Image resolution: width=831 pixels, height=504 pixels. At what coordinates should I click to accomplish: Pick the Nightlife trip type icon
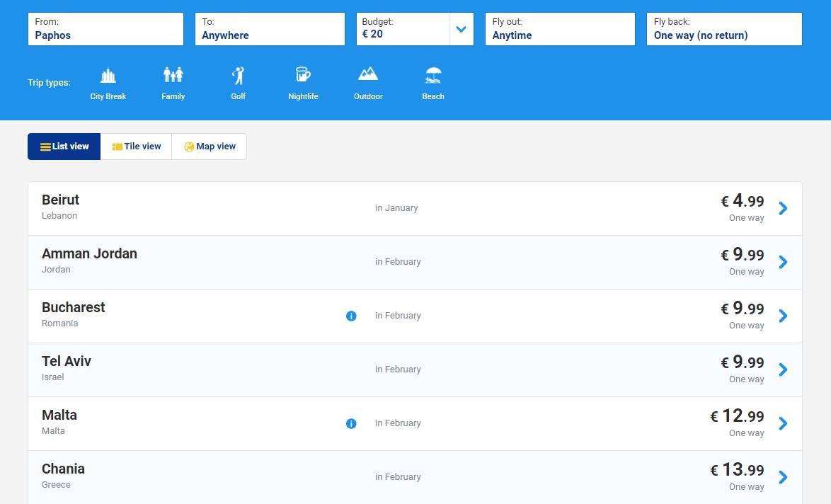point(303,75)
